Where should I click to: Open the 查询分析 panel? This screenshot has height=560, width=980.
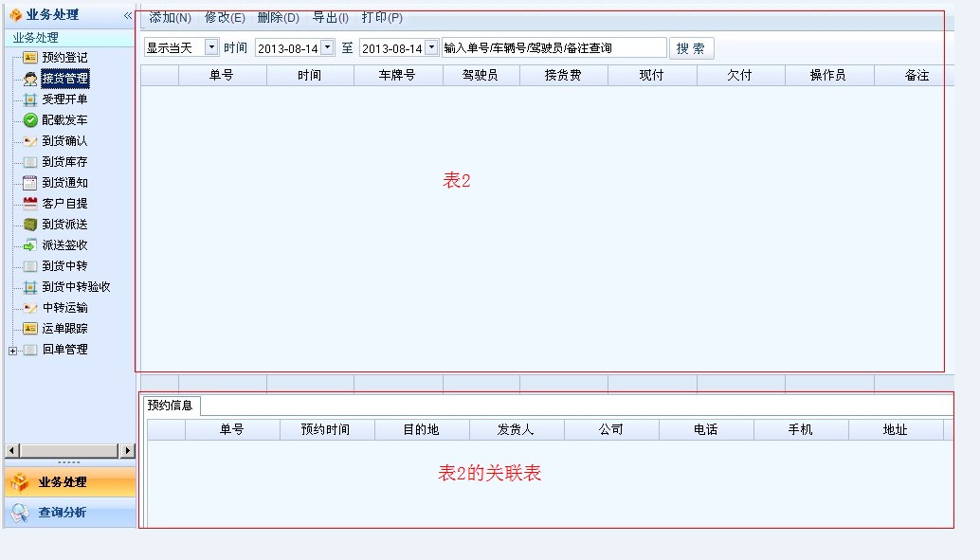(70, 513)
